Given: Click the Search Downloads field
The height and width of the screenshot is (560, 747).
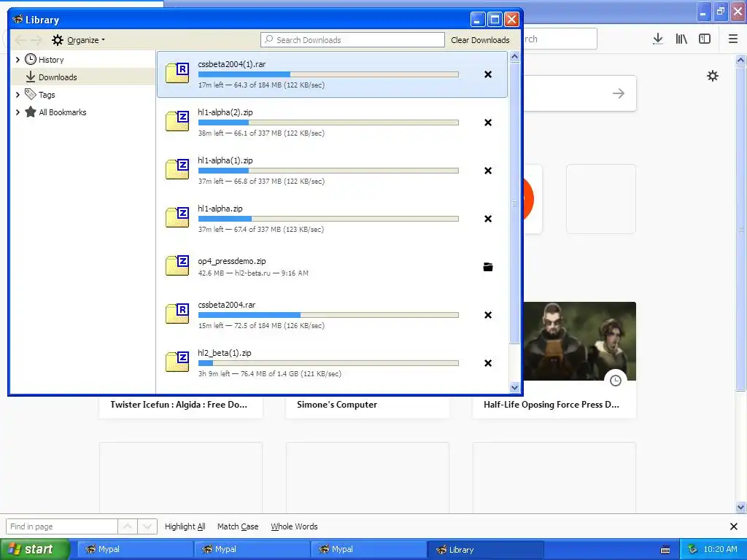Looking at the screenshot, I should click(352, 40).
